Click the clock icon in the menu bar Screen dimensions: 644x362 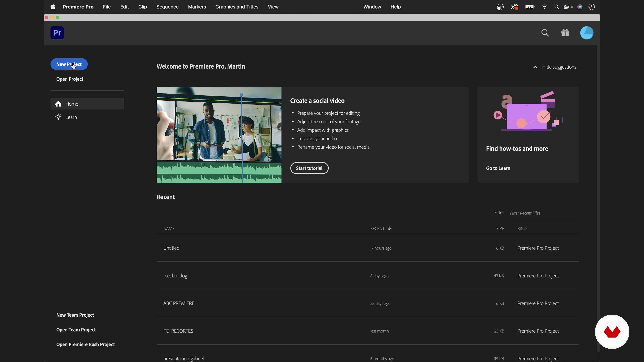pos(592,7)
